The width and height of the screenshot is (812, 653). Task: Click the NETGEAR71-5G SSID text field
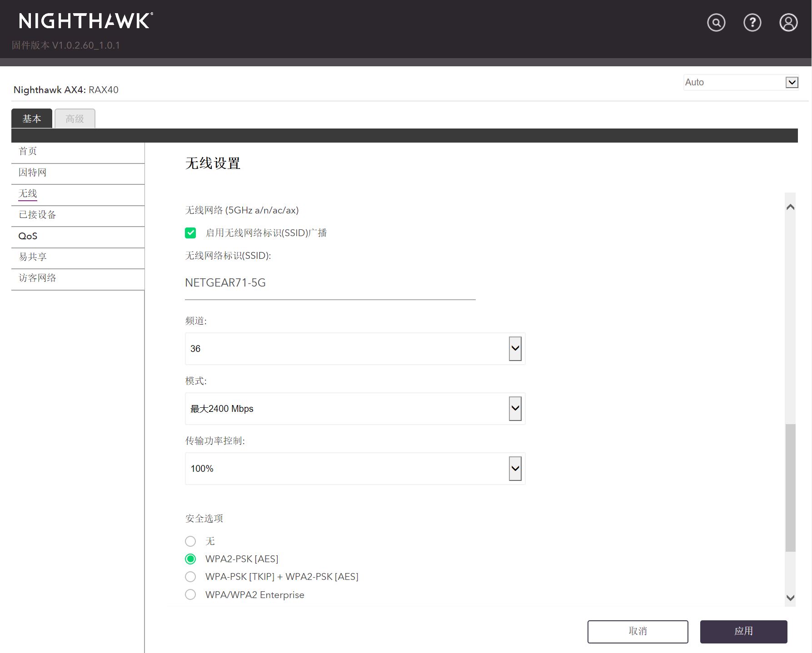(329, 282)
